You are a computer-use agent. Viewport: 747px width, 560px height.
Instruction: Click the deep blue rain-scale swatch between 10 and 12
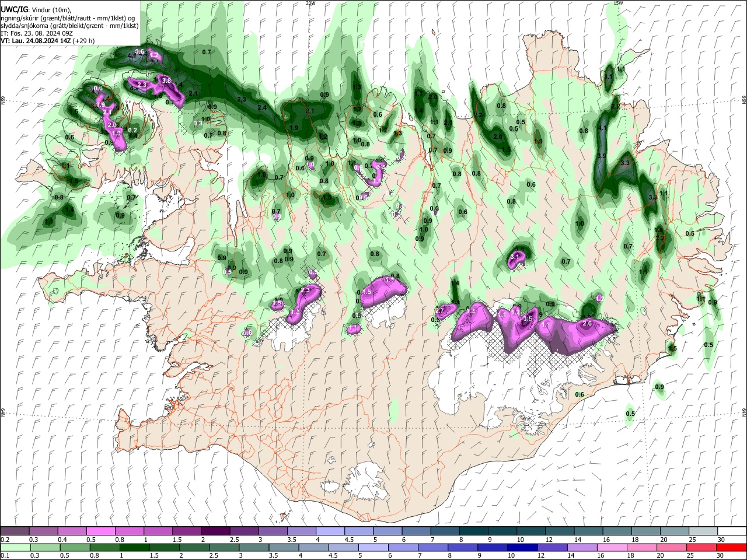coord(522,547)
